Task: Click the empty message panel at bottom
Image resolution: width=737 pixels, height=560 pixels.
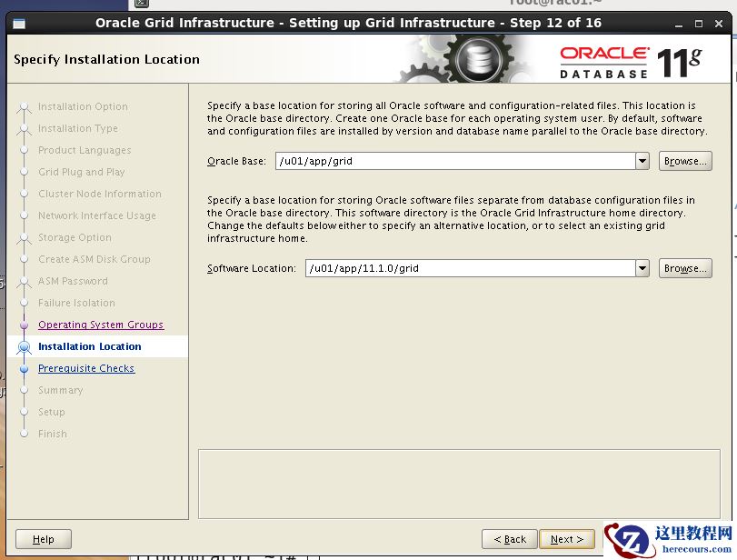Action: (x=459, y=484)
